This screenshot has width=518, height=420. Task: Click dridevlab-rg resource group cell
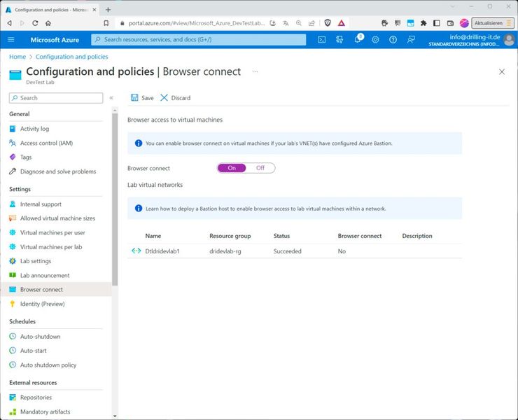tap(225, 251)
